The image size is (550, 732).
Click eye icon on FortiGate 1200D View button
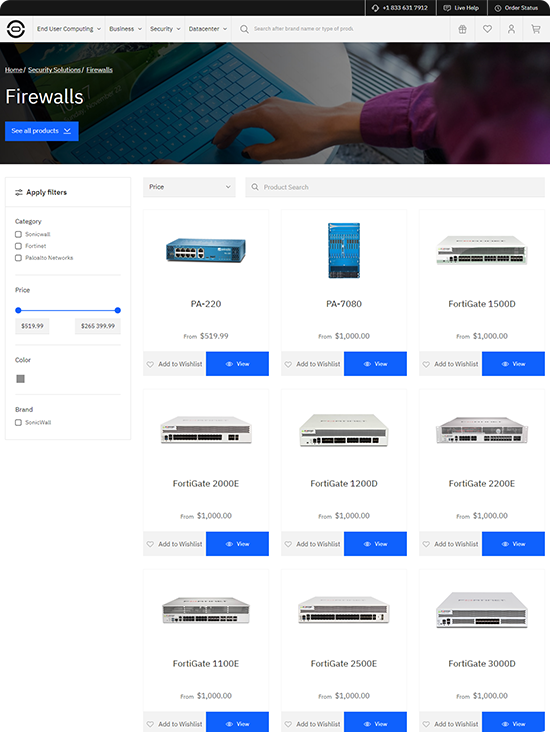pos(367,544)
